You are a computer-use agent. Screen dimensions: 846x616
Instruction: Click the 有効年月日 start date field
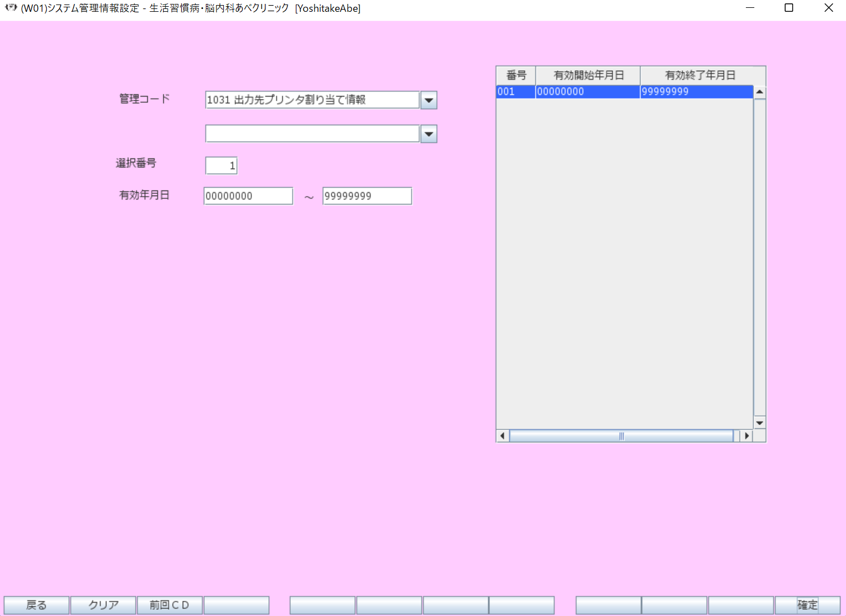point(248,196)
